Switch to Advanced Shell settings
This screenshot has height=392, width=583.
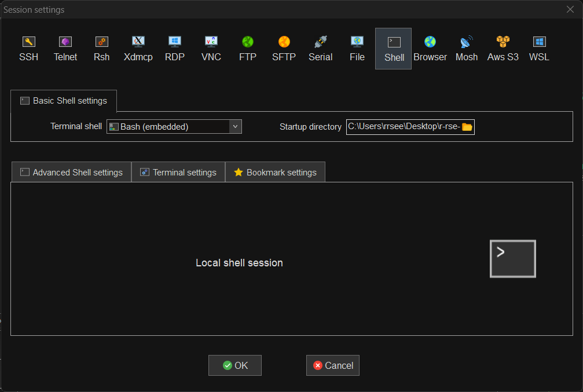(x=71, y=172)
